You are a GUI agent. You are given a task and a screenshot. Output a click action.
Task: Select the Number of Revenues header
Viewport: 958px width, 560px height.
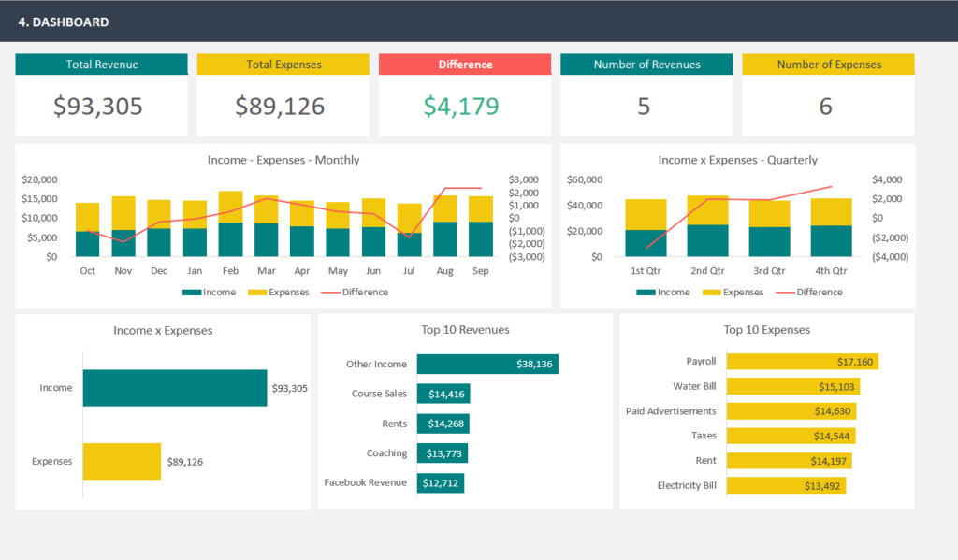click(646, 65)
